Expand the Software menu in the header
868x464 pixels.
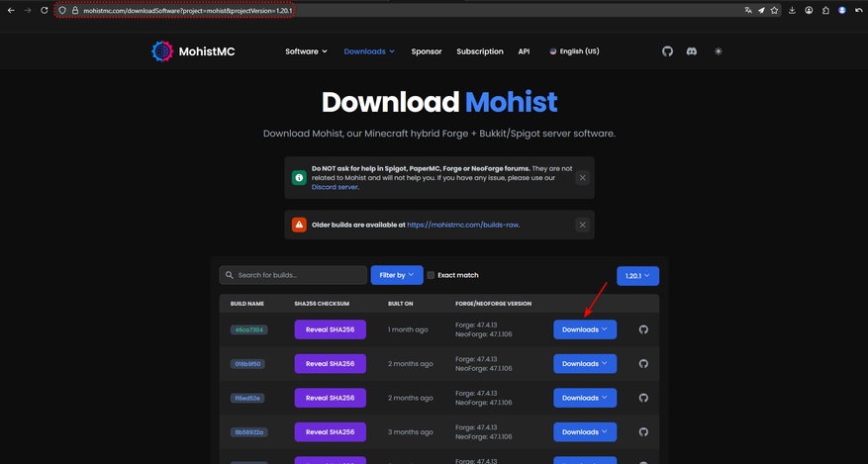click(306, 51)
